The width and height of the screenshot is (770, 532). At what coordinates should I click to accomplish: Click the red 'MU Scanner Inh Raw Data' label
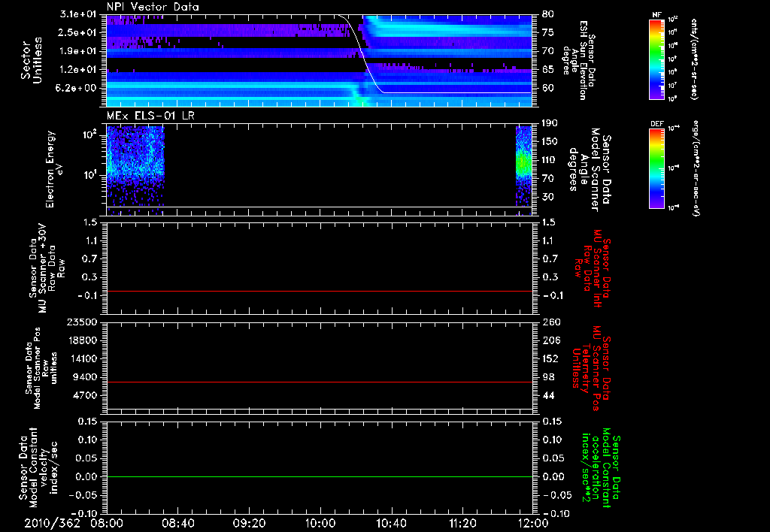point(593,269)
